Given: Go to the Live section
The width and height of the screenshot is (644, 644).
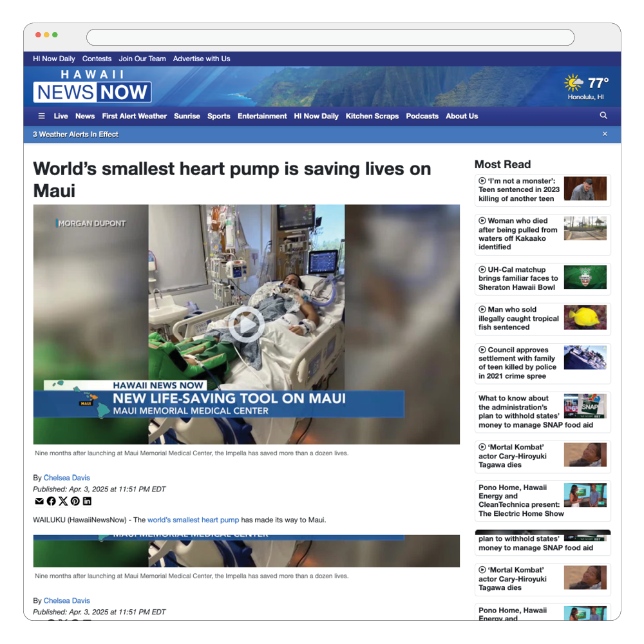Looking at the screenshot, I should coord(61,116).
